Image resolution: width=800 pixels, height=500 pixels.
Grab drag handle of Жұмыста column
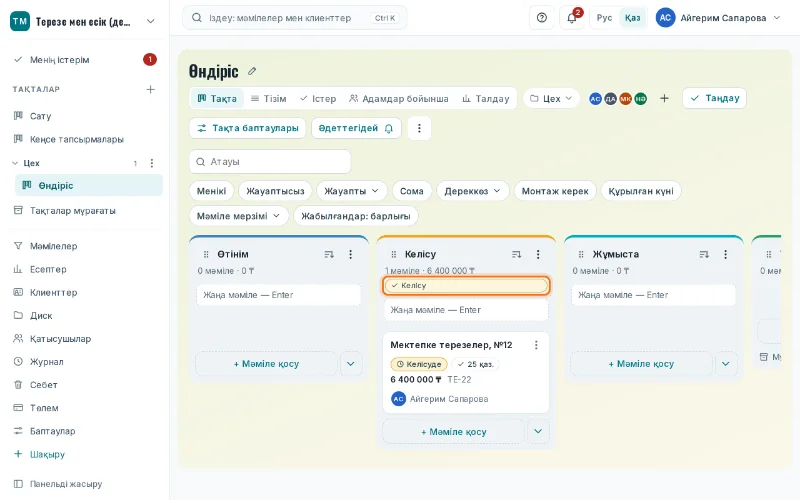tap(581, 254)
